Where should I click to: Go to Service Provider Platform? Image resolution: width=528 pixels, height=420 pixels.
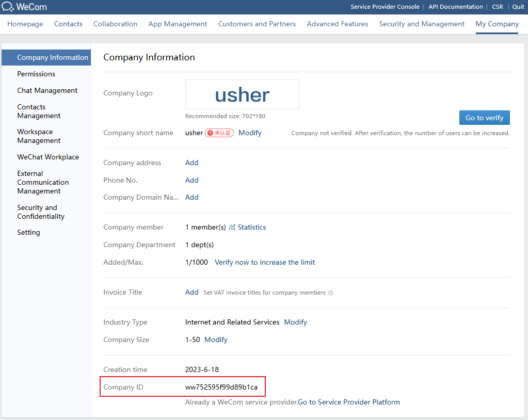click(x=349, y=402)
